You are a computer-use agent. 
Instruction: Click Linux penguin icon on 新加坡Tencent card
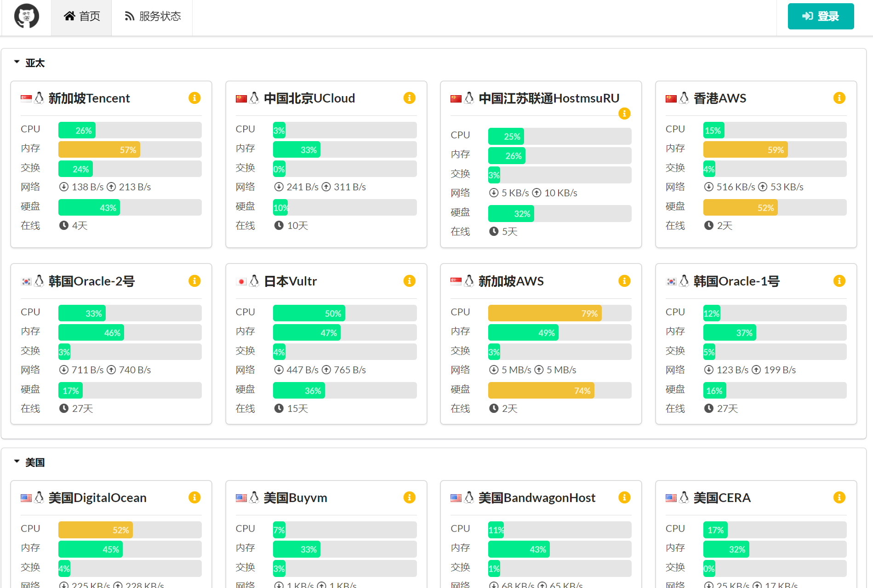pos(40,98)
